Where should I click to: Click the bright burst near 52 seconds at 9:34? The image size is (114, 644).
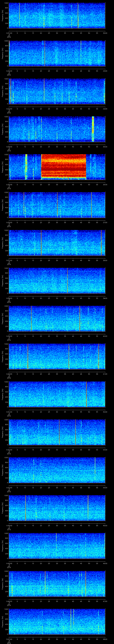93,129
